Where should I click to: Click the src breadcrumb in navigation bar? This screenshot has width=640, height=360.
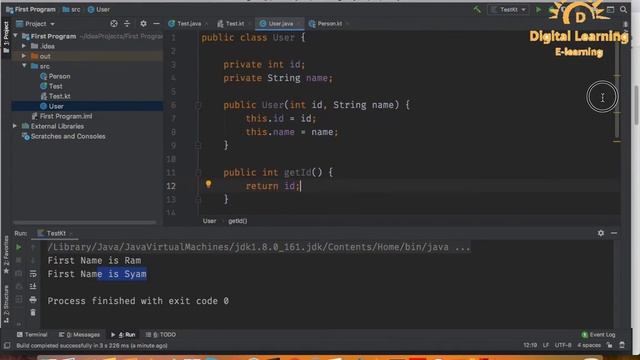pos(71,9)
